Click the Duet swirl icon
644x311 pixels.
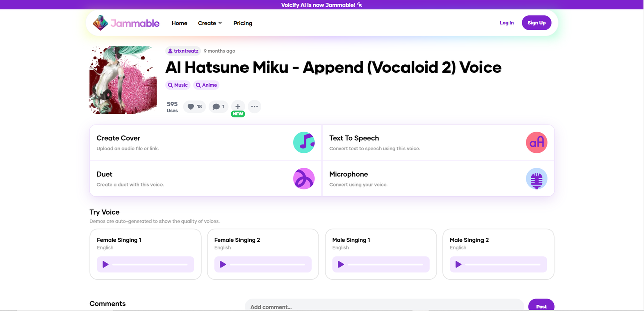(x=304, y=179)
